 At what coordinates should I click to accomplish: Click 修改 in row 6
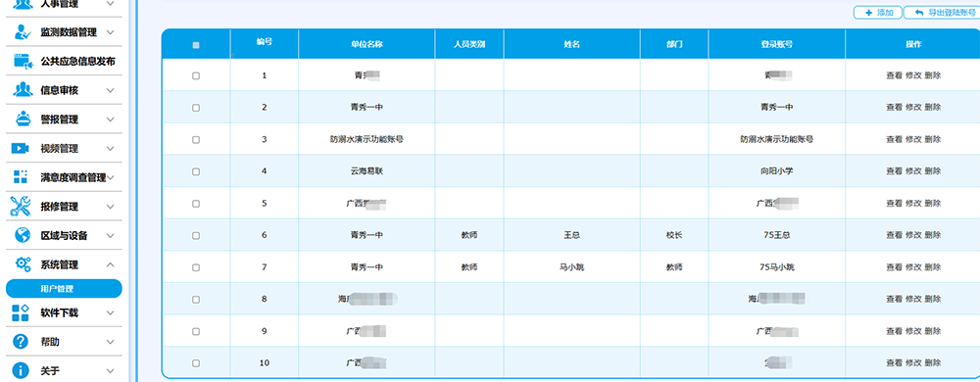(913, 235)
